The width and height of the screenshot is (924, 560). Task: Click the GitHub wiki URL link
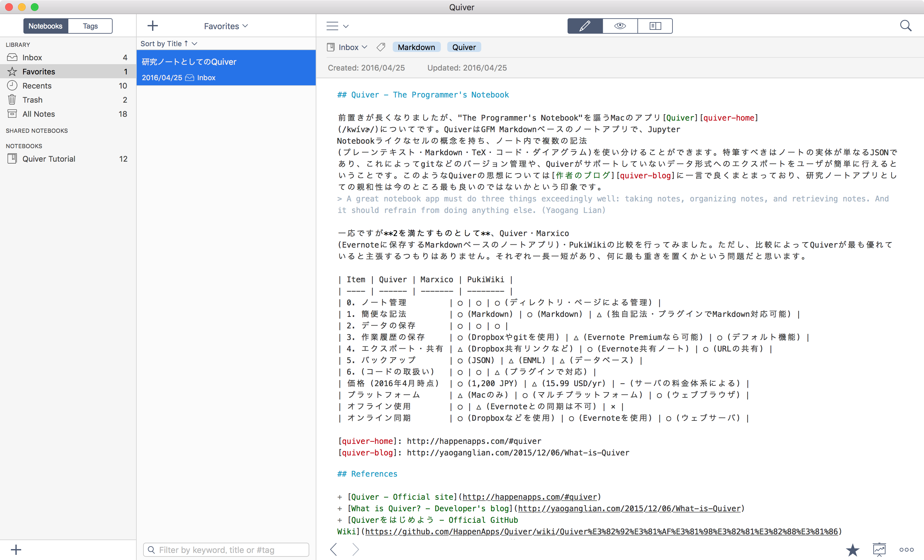(601, 531)
